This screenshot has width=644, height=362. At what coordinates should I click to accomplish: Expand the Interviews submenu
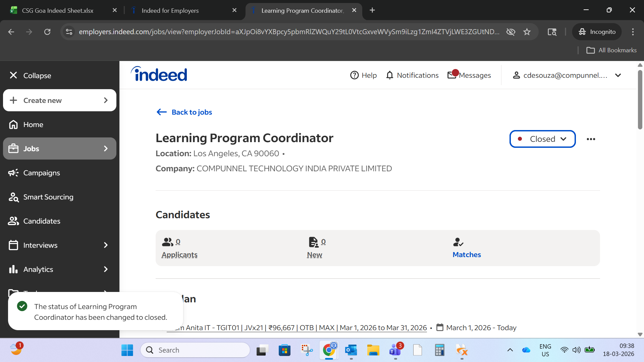coord(106,245)
